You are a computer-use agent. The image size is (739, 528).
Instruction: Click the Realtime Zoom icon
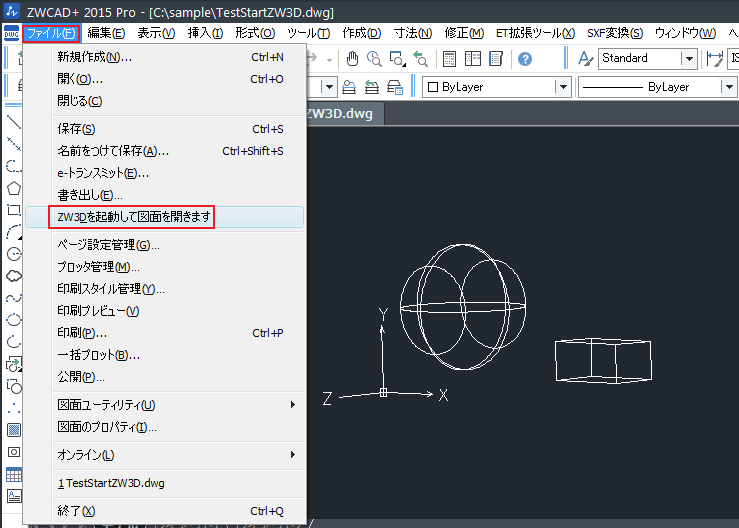tap(375, 59)
